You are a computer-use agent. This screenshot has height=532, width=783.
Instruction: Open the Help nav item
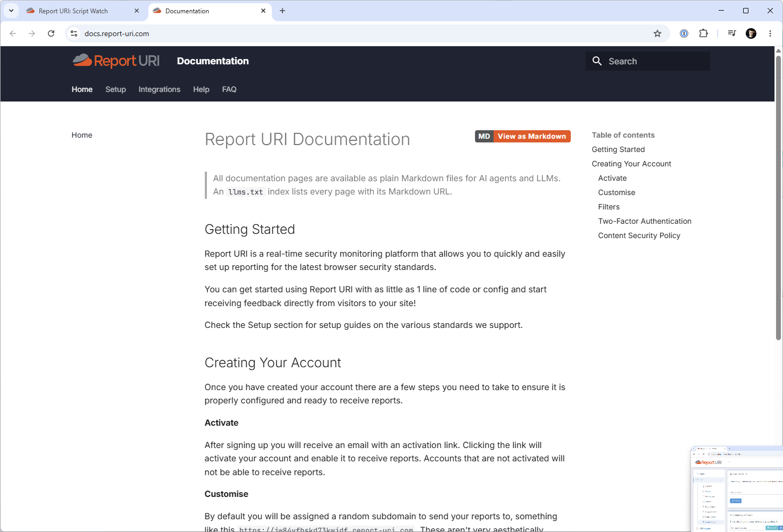click(x=201, y=89)
